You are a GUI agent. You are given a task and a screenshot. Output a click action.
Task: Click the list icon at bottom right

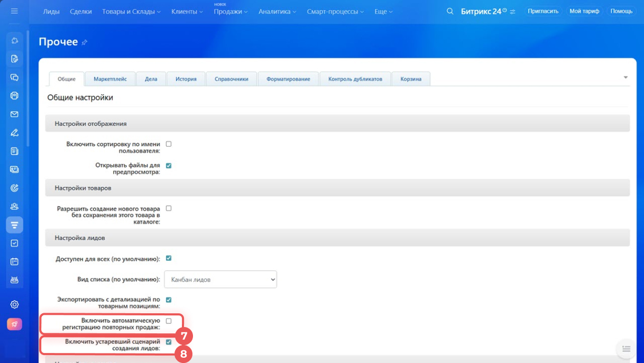coord(627,349)
